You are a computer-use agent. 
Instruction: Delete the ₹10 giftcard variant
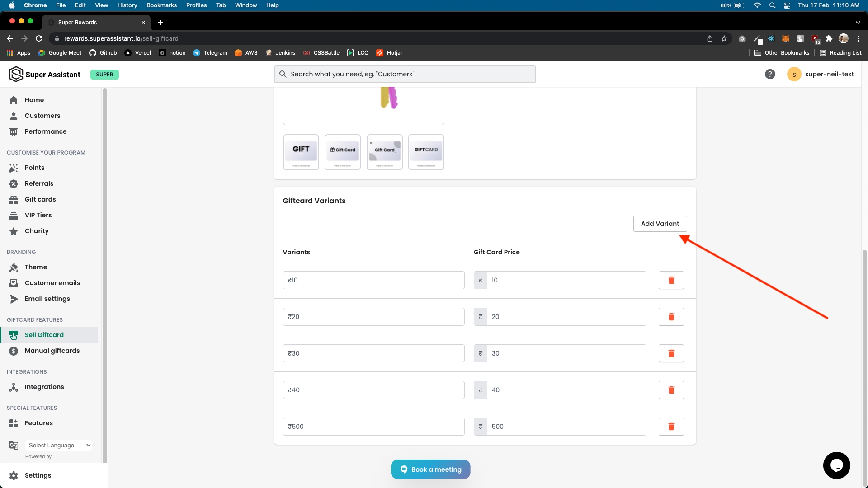(x=671, y=280)
